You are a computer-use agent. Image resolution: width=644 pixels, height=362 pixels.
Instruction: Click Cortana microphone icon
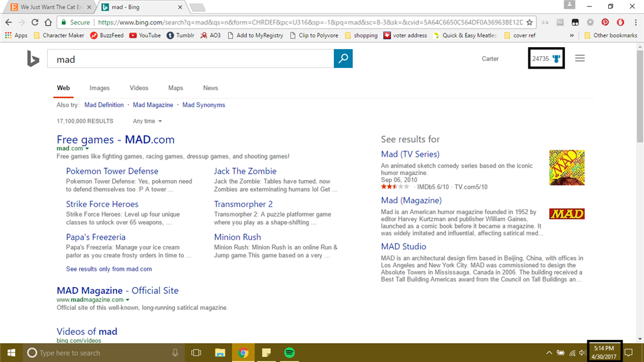[175, 353]
